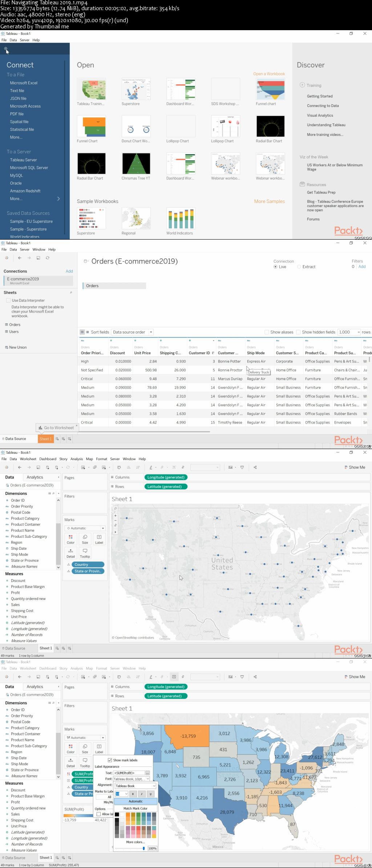Click the new worksheet icon beside Sheet 1 on the Data Source page
Screen dimensions: 372x868
click(x=57, y=439)
